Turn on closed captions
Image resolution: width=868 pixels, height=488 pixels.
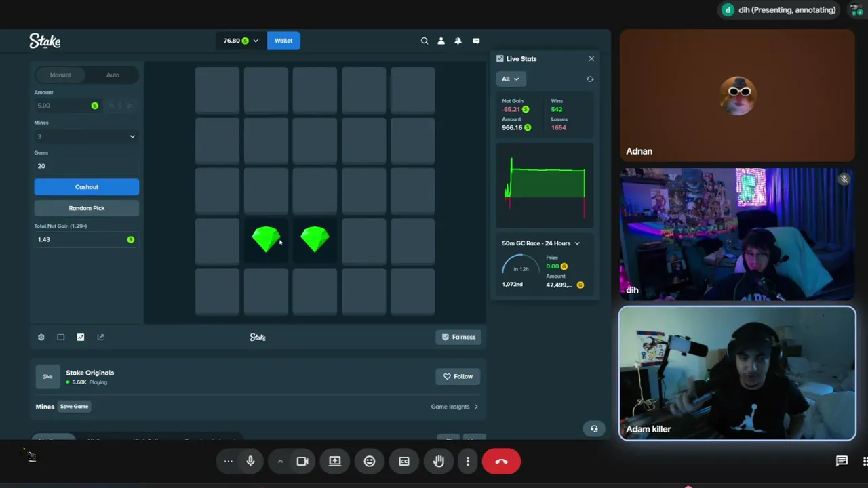tap(404, 462)
